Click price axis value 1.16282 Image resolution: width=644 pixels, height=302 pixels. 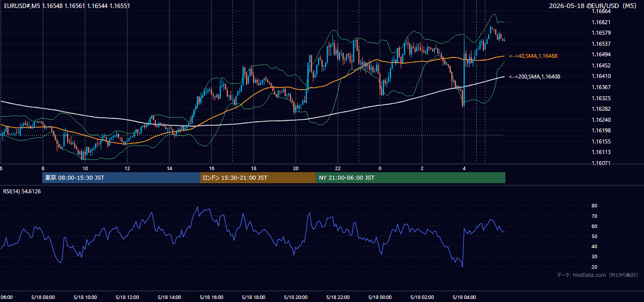point(601,109)
